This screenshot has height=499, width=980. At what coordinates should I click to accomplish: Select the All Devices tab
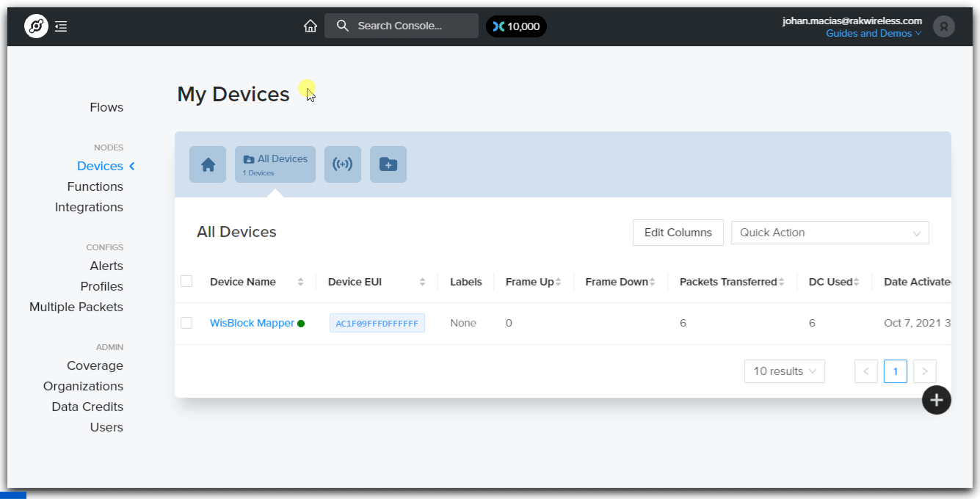[x=275, y=164]
